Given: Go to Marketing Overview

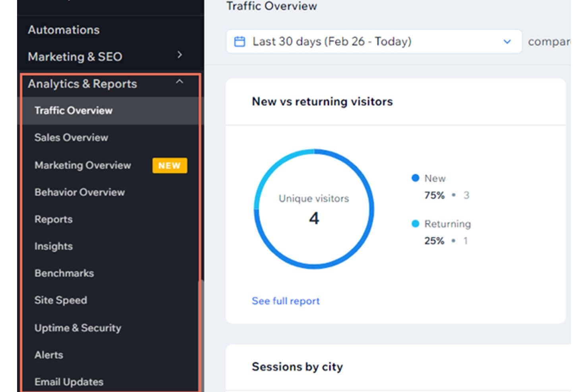Looking at the screenshot, I should [83, 165].
